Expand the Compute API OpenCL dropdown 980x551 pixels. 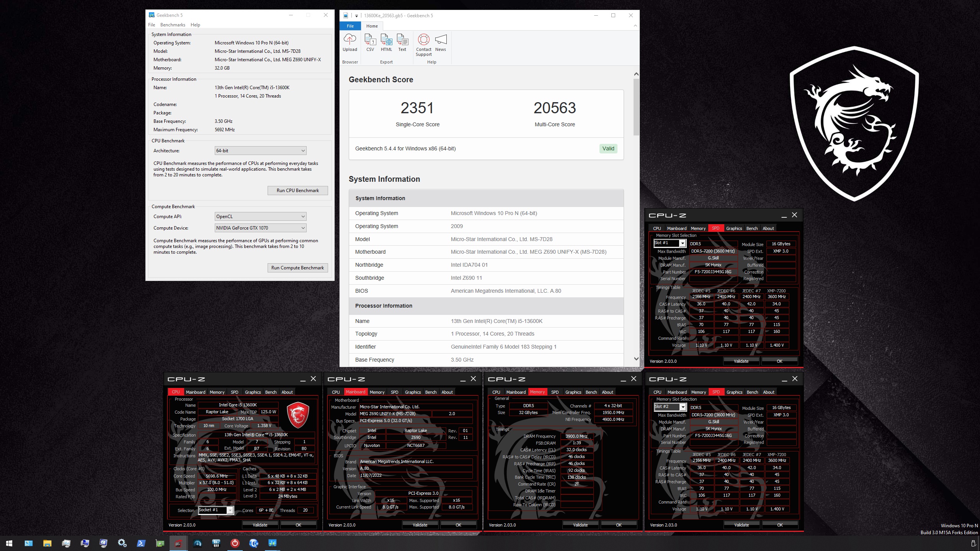coord(260,217)
